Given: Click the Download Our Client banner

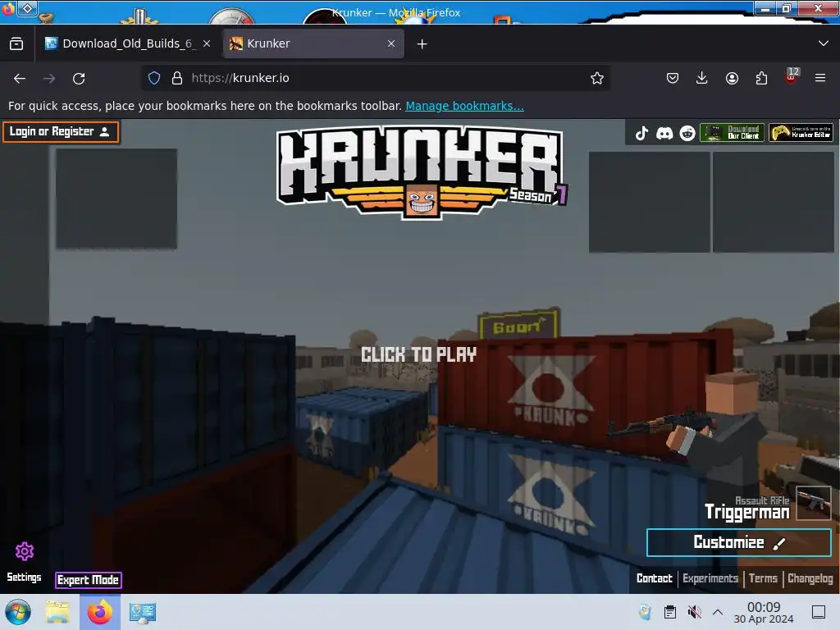Looking at the screenshot, I should (x=732, y=132).
